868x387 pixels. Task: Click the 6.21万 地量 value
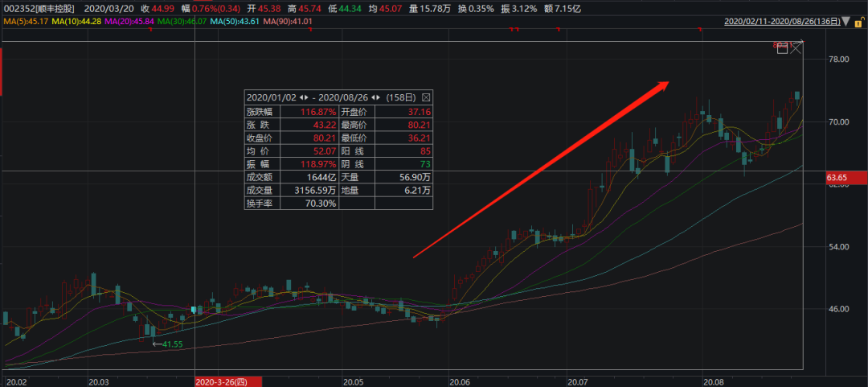(x=416, y=190)
